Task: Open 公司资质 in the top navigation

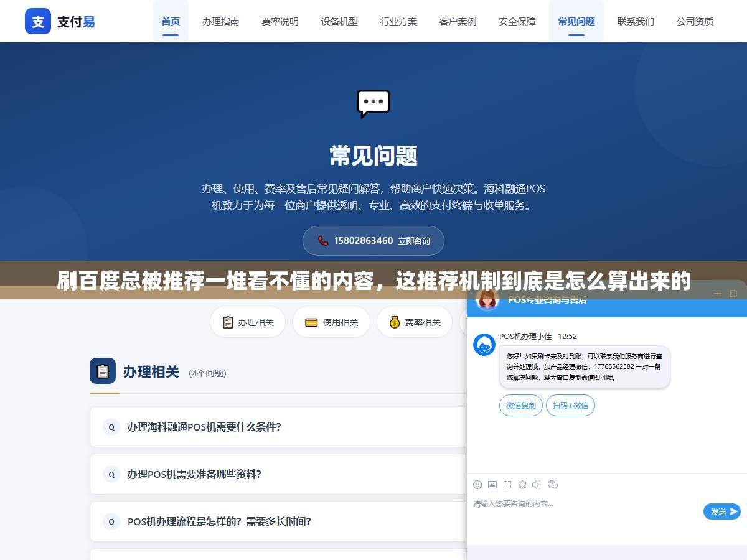Action: tap(695, 21)
